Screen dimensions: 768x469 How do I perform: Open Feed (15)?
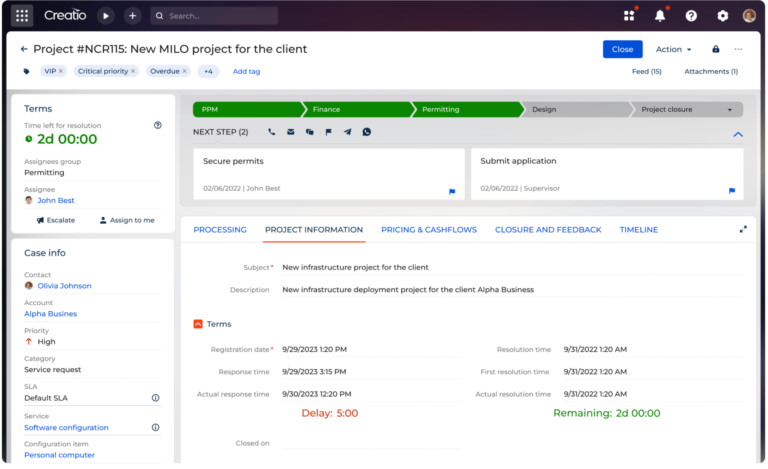click(x=647, y=71)
